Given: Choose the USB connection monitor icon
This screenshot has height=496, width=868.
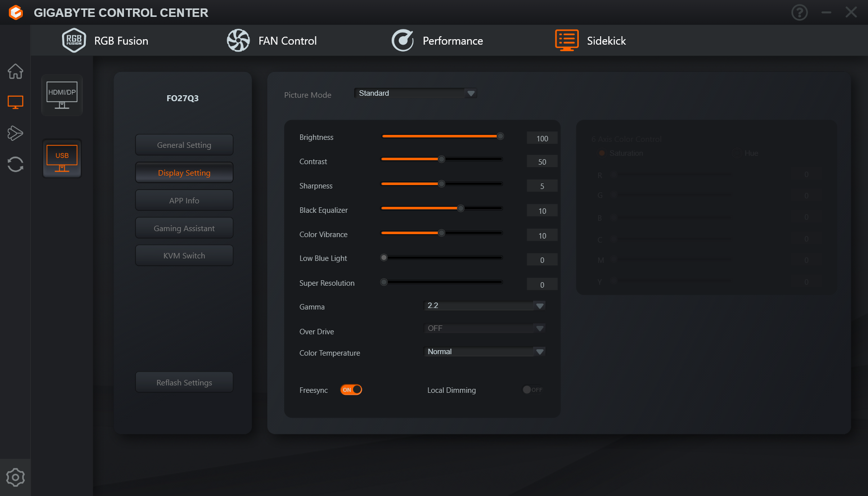Looking at the screenshot, I should (x=62, y=158).
